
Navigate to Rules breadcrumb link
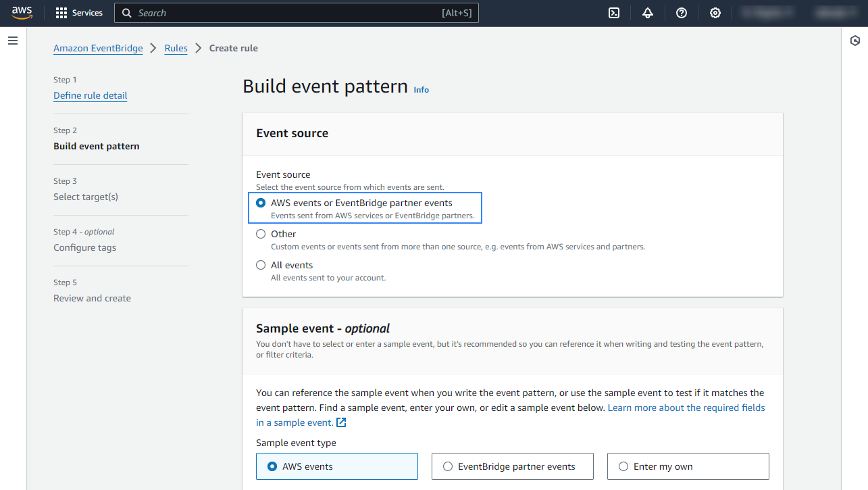pos(176,48)
